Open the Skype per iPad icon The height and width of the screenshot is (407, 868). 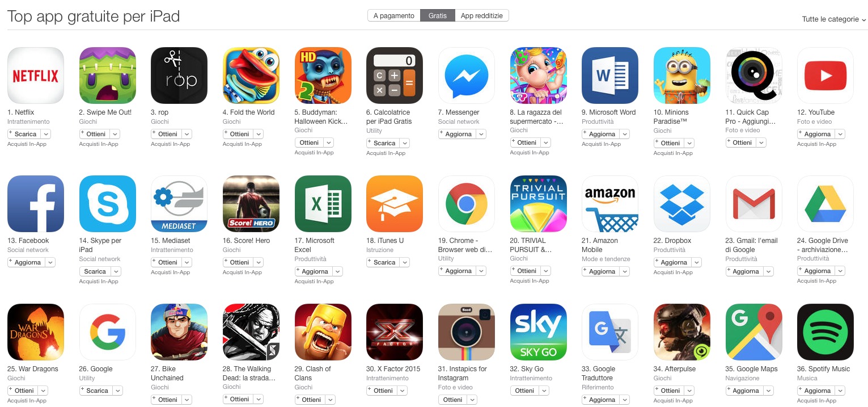pyautogui.click(x=108, y=204)
